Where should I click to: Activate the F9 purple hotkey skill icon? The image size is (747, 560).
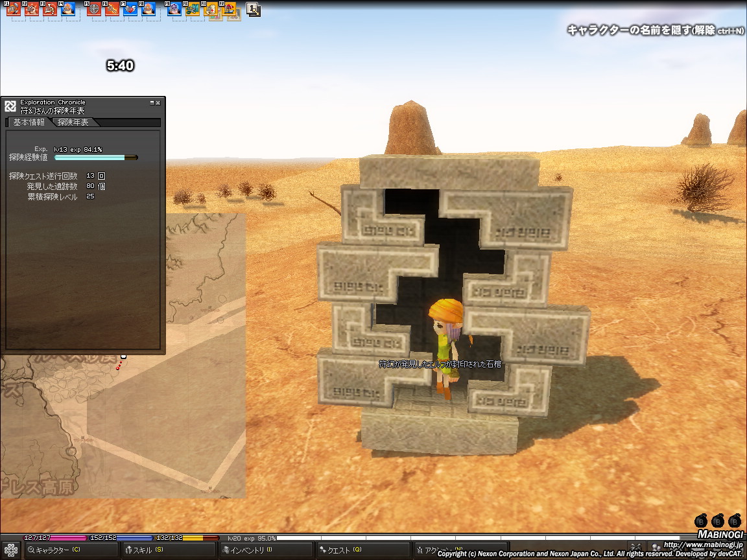174,9
